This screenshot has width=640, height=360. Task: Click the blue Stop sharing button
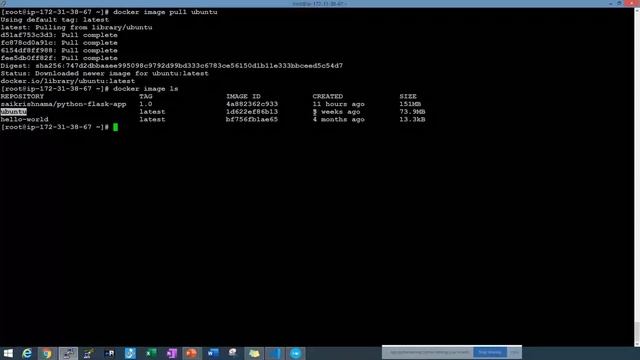click(490, 352)
